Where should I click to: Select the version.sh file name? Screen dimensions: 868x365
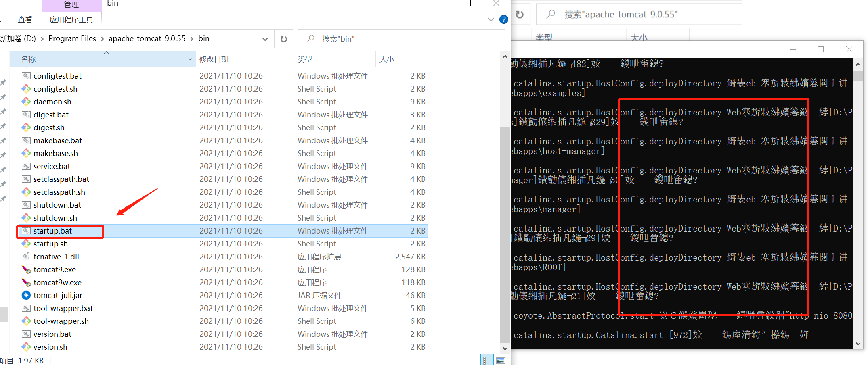(50, 347)
